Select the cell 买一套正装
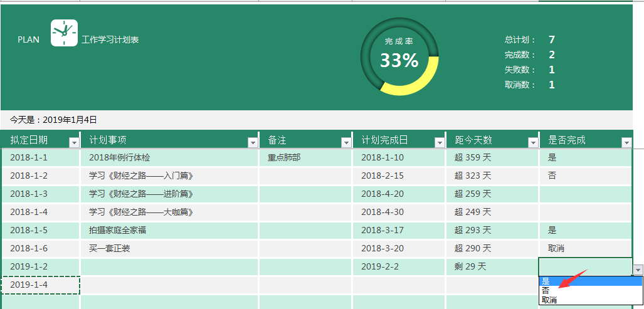The height and width of the screenshot is (309, 644). [169, 248]
